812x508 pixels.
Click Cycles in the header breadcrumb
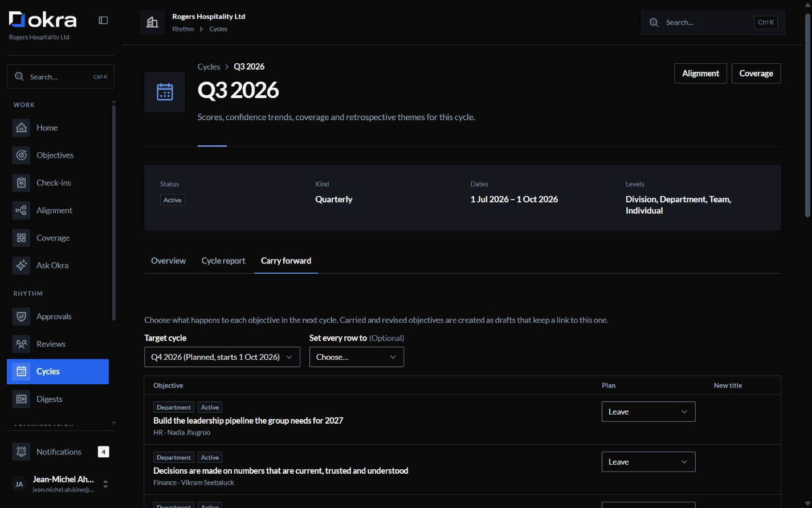click(218, 29)
